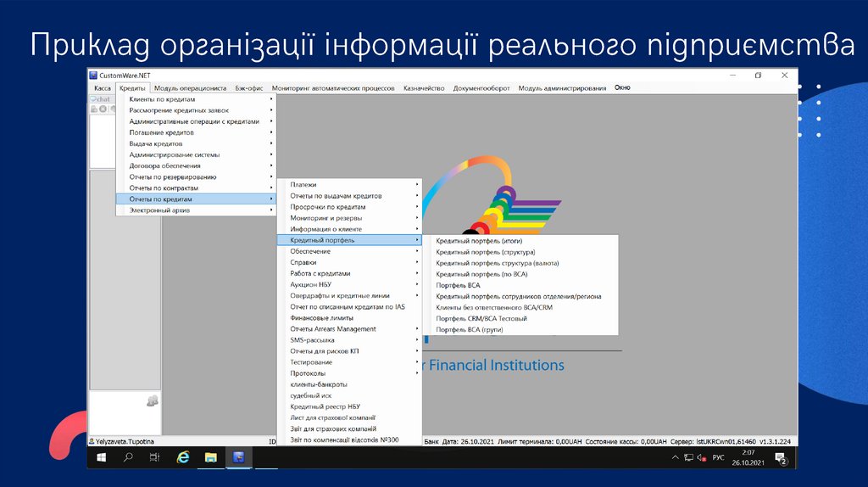
Task: Choose Протоколы item
Action: coord(349,372)
